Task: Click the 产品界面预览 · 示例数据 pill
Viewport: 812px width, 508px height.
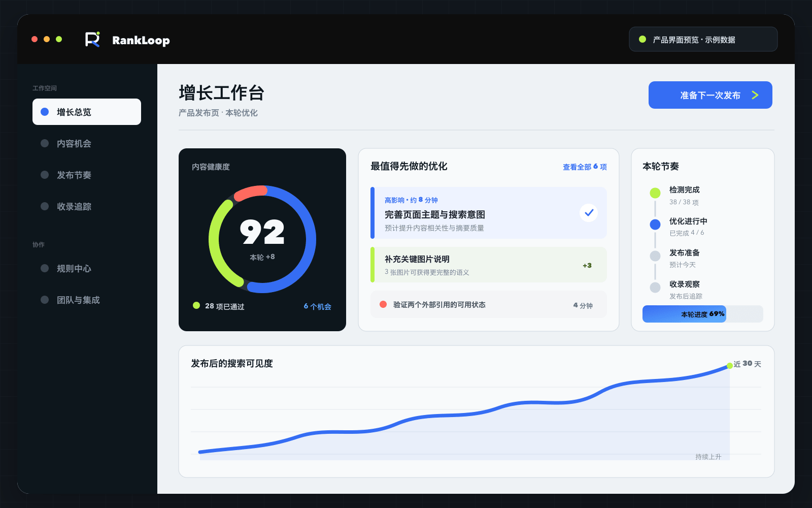Action: click(703, 39)
